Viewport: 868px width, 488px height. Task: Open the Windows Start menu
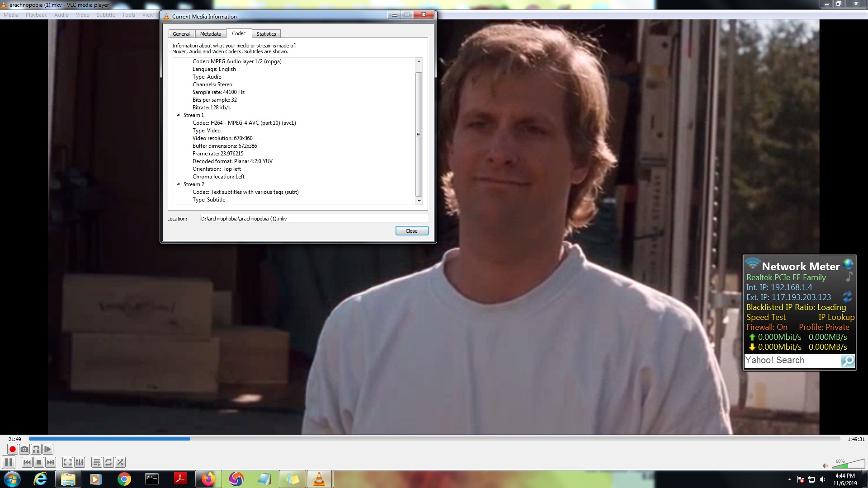coord(12,479)
